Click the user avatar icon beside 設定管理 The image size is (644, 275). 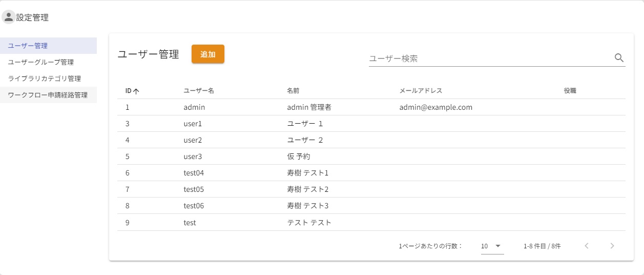[x=8, y=17]
